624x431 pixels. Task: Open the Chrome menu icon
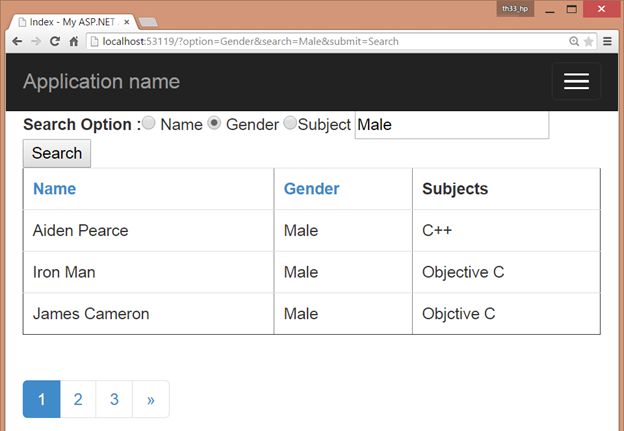point(607,41)
